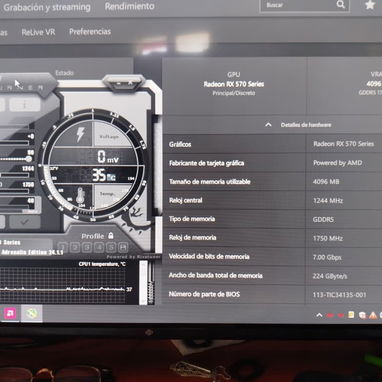Click the Reloj de memoria label
The height and width of the screenshot is (382, 382).
coord(192,238)
